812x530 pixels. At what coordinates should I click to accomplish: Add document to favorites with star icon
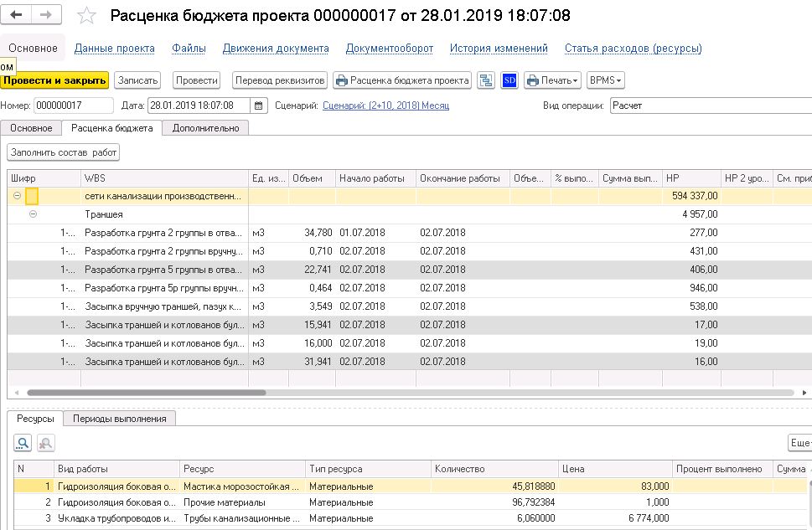pos(85,17)
